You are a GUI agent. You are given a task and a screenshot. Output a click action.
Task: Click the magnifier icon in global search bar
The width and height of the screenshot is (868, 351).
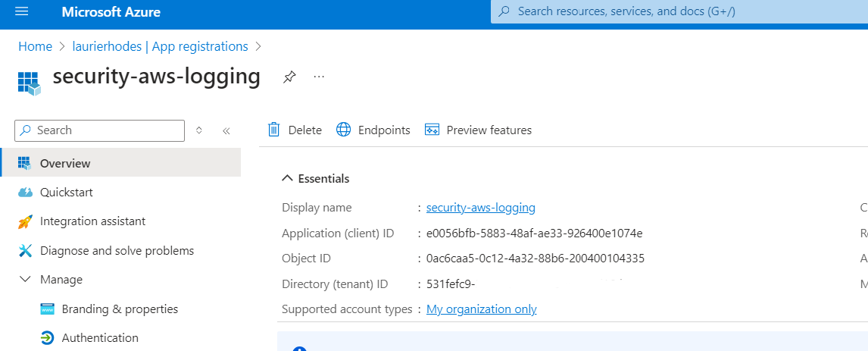[x=504, y=11]
